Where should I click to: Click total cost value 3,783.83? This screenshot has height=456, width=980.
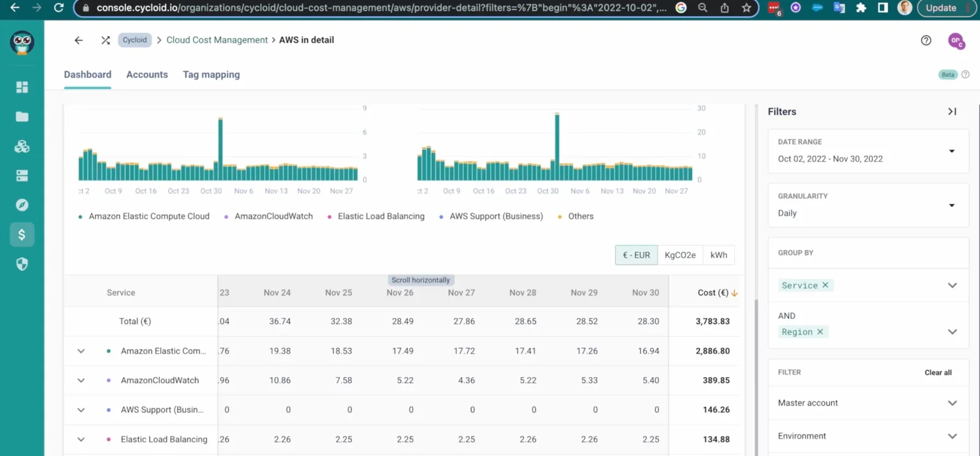click(712, 321)
